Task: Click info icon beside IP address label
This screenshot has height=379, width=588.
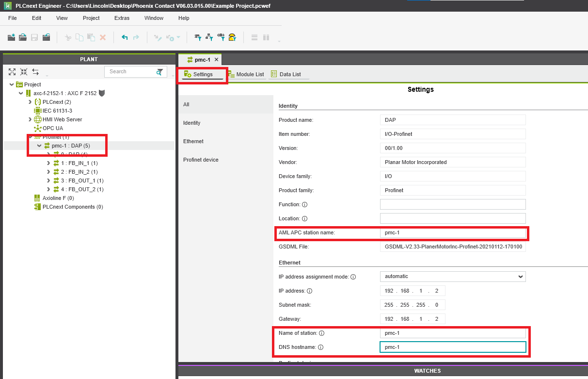Action: [x=310, y=291]
